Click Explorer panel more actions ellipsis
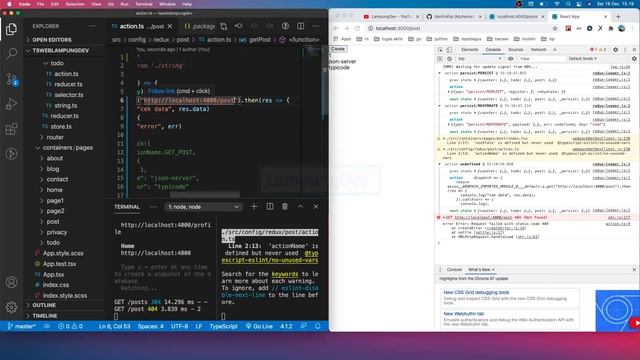Viewport: 640px width, 360px height. click(x=92, y=26)
